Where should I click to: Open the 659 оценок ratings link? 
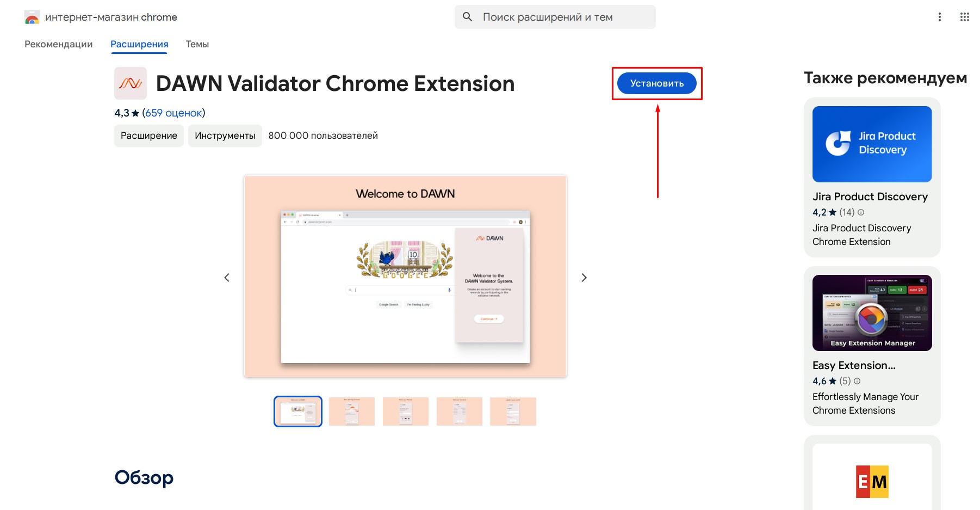tap(173, 113)
